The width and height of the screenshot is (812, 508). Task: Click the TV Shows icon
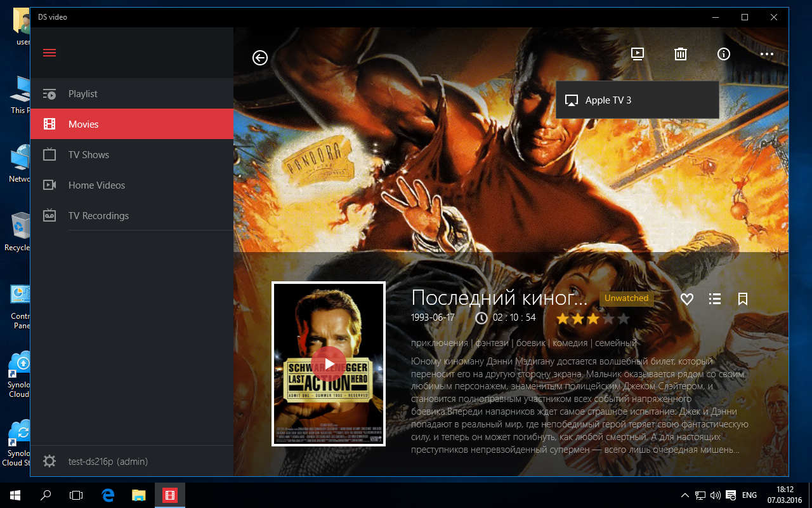(49, 154)
